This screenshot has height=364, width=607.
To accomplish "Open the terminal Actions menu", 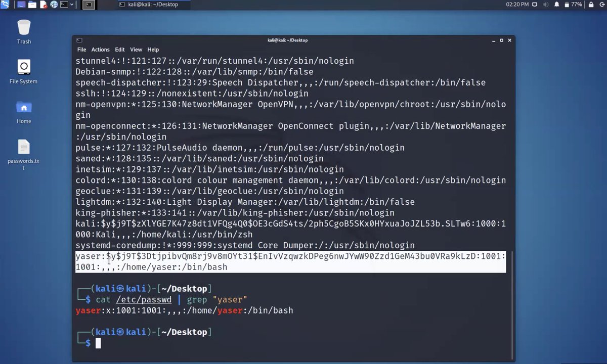I will 100,50.
